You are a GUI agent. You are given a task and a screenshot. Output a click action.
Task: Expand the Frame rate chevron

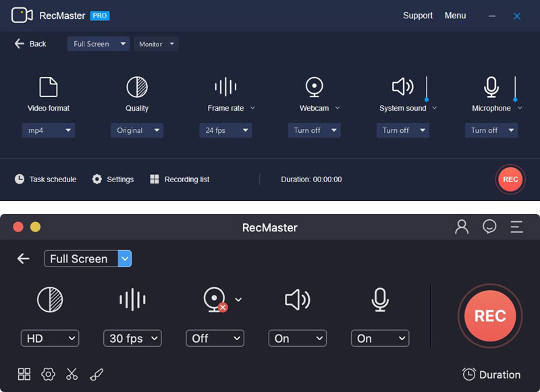click(x=252, y=108)
